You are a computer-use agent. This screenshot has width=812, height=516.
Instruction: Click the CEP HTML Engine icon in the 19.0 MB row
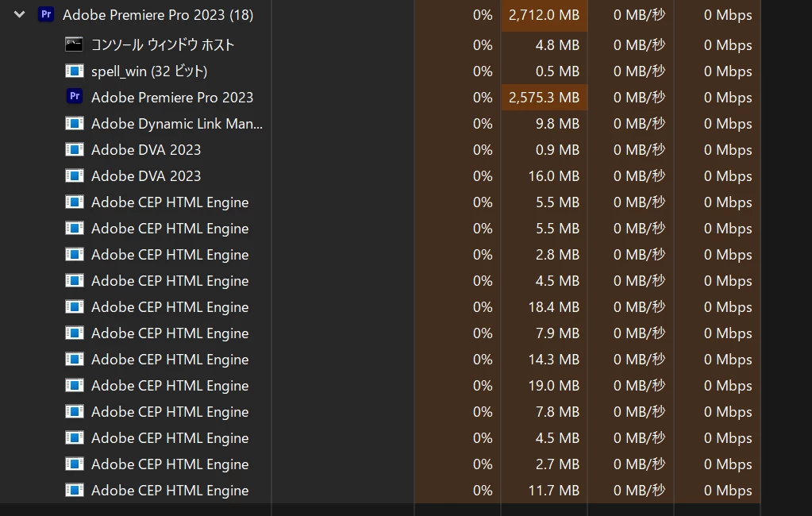(x=74, y=384)
